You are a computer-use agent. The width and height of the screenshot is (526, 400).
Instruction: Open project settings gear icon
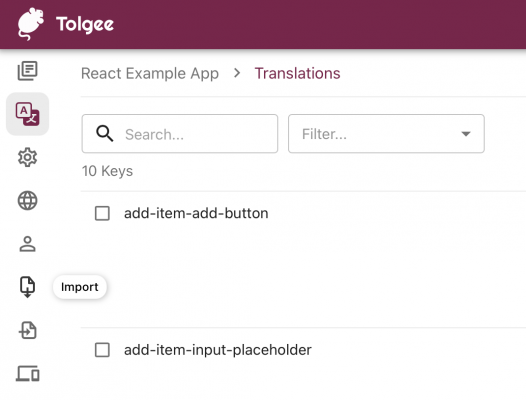click(x=28, y=157)
